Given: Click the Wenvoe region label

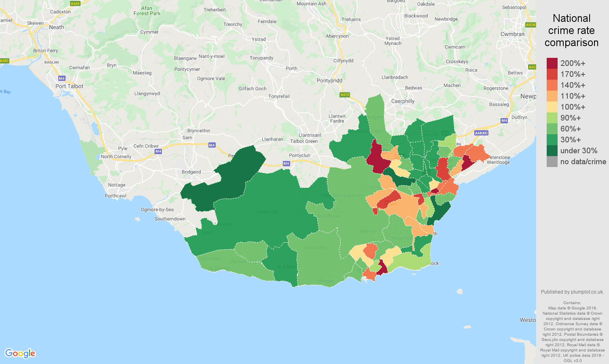Looking at the screenshot, I should (x=368, y=231).
